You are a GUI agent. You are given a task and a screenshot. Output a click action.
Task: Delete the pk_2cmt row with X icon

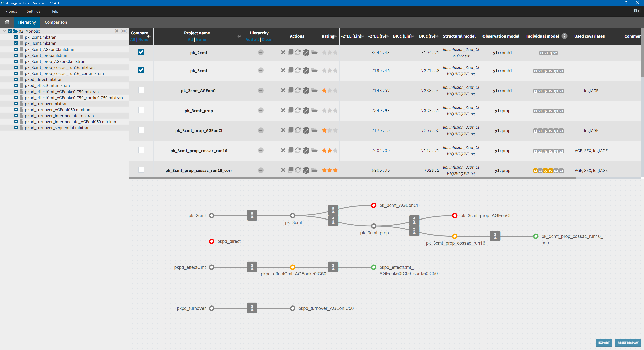click(x=283, y=52)
